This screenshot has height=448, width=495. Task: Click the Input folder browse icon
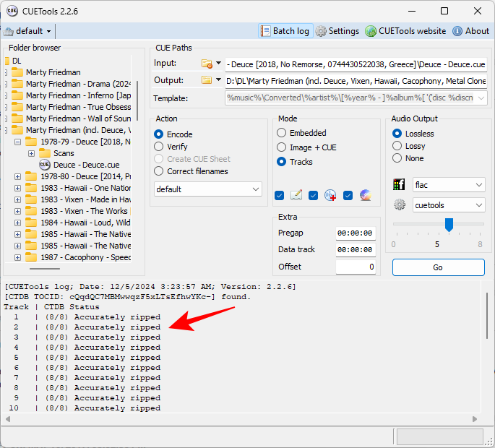click(x=207, y=64)
